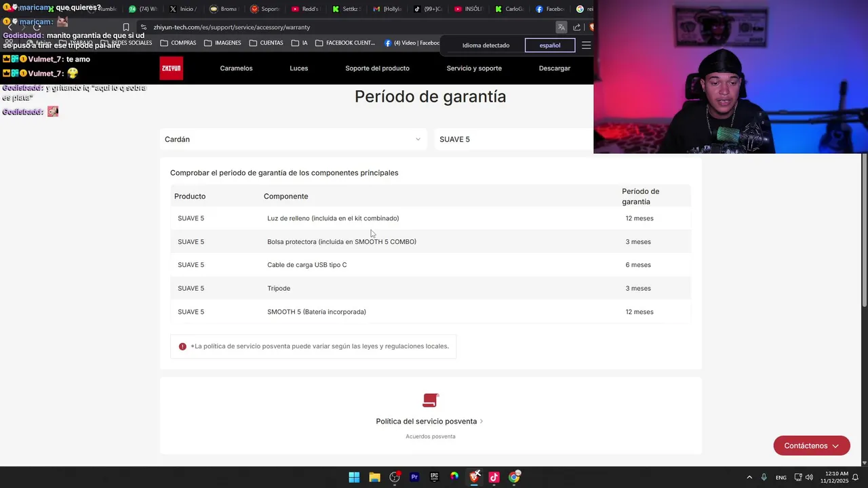Click the page vertical scrollbar
The height and width of the screenshot is (488, 868).
[x=864, y=230]
